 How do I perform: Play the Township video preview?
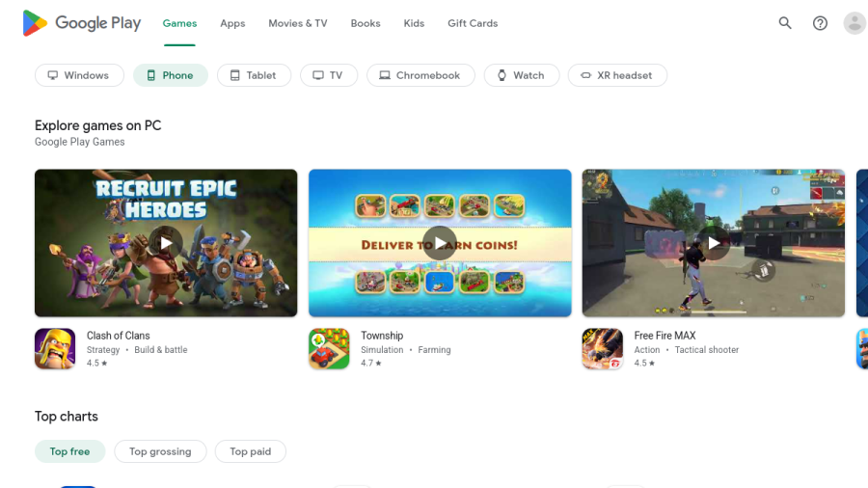point(440,243)
